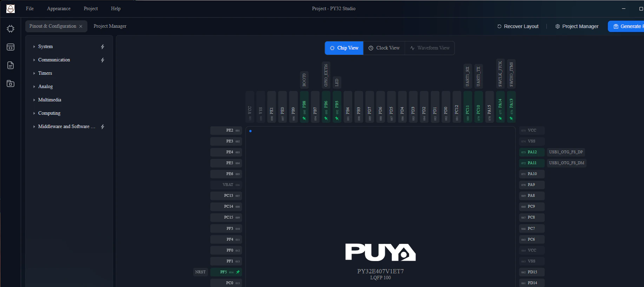Image resolution: width=644 pixels, height=287 pixels.
Task: Select pin PA9 on the chip
Action: coord(532,185)
